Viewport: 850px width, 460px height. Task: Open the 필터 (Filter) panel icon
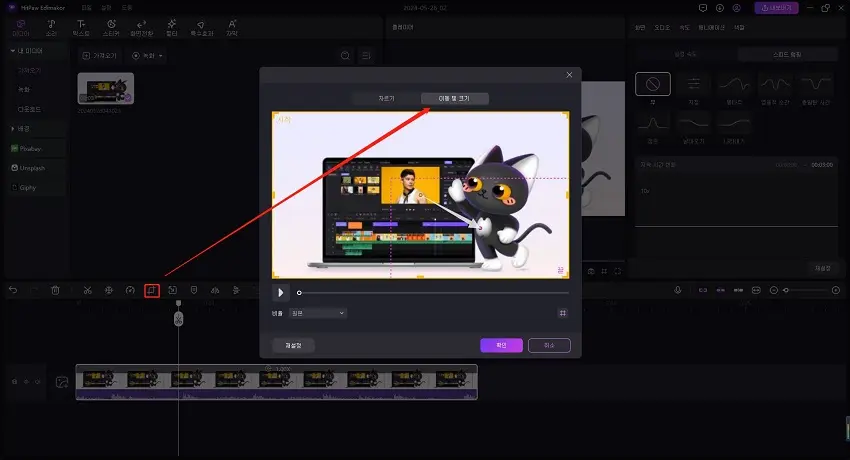(x=172, y=27)
